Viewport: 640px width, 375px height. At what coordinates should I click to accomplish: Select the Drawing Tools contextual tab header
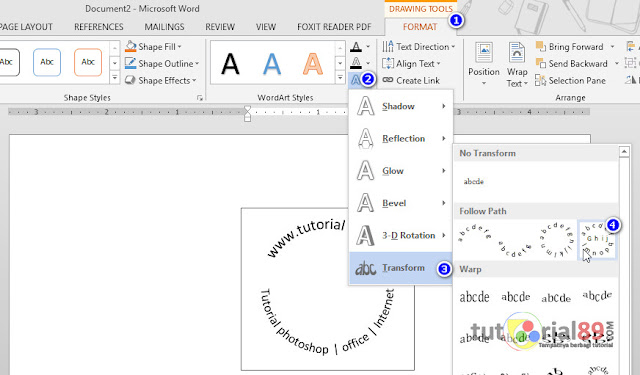(420, 9)
